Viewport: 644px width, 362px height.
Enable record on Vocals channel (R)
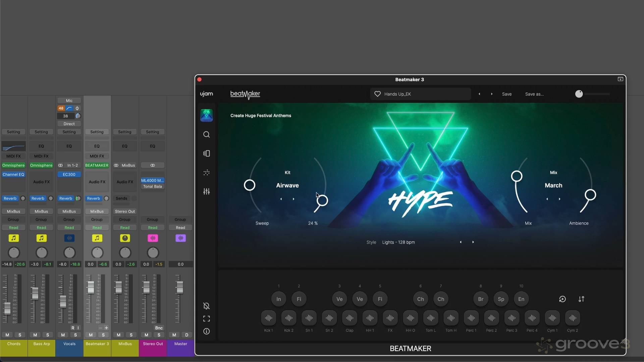click(73, 328)
